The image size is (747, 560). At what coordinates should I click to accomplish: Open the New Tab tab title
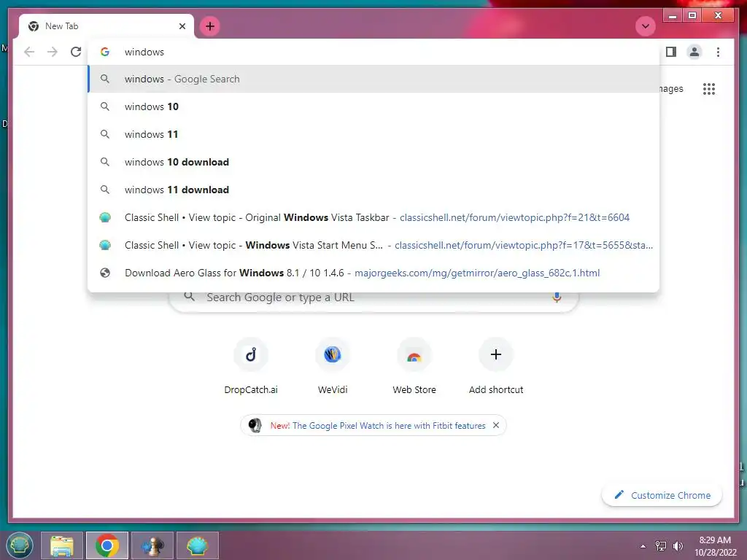pos(61,26)
